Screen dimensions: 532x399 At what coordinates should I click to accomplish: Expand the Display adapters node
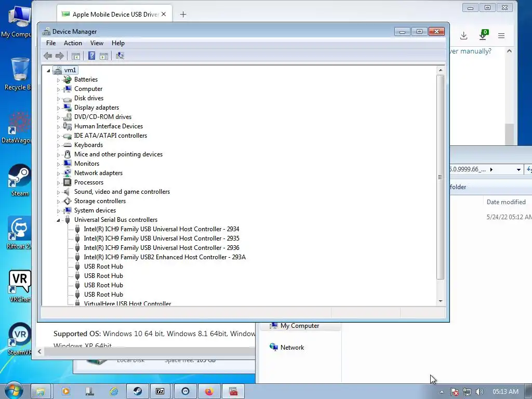tap(58, 108)
